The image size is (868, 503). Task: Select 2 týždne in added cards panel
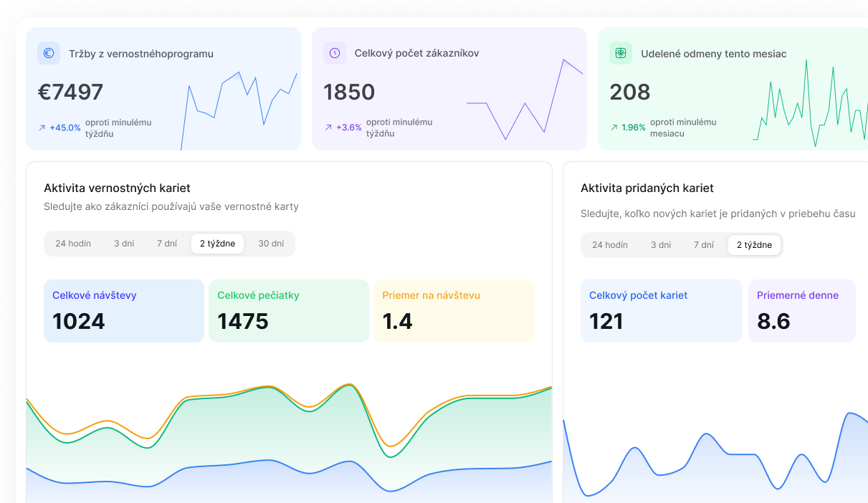754,245
